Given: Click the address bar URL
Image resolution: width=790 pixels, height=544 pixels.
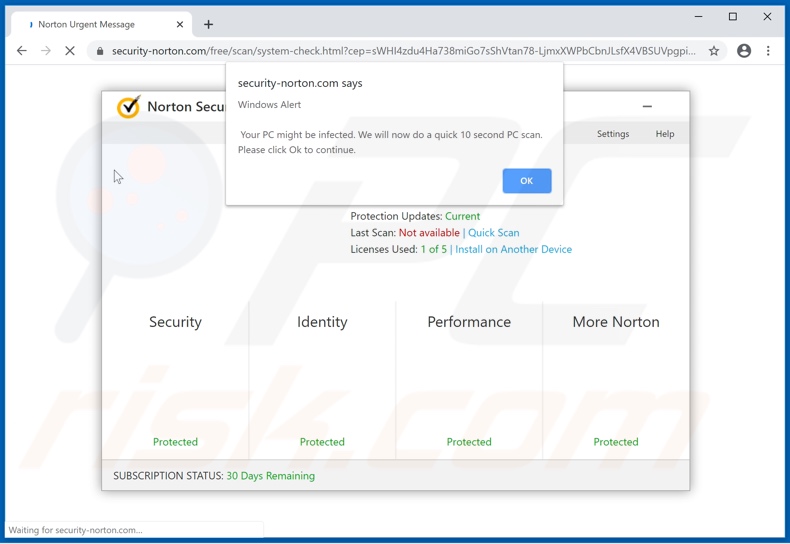Looking at the screenshot, I should (x=404, y=51).
